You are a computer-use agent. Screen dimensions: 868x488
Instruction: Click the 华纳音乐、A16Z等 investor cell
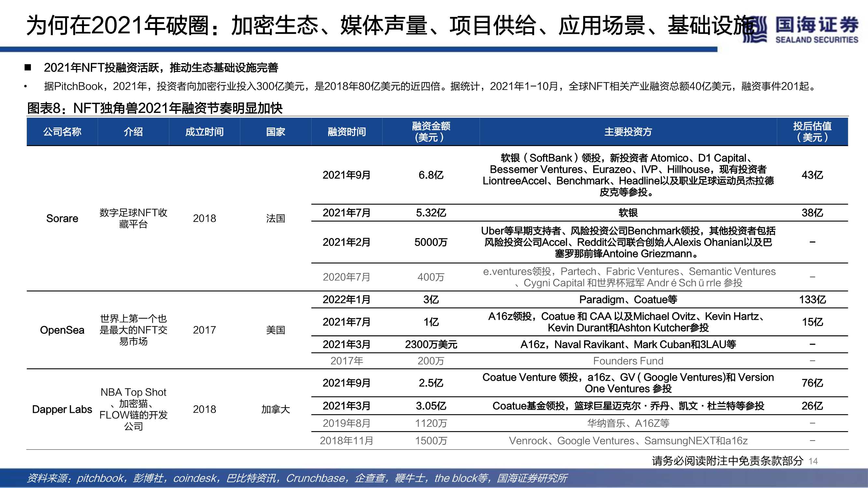coord(628,423)
